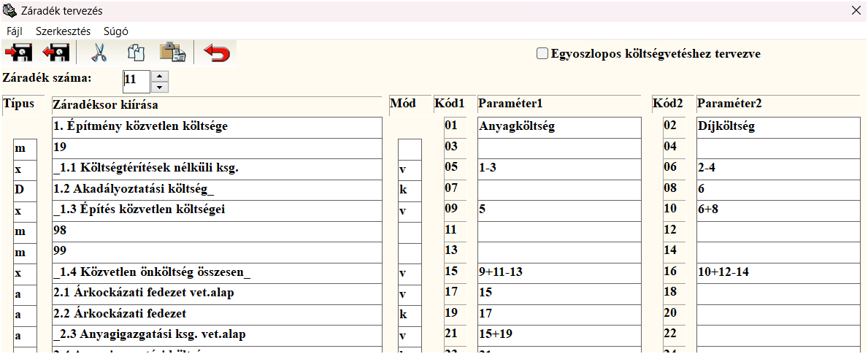Click the Mód cell of 2.2 Árkockázati fedezet
The width and height of the screenshot is (868, 354).
[410, 315]
